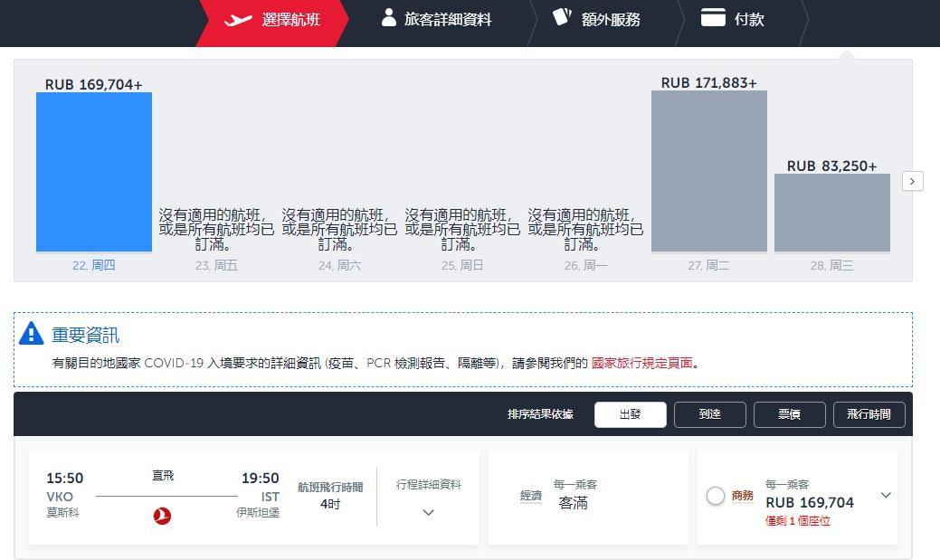Image resolution: width=940 pixels, height=560 pixels.
Task: Expand itinerary details chevron (行程詳細資料)
Action: pos(428,512)
